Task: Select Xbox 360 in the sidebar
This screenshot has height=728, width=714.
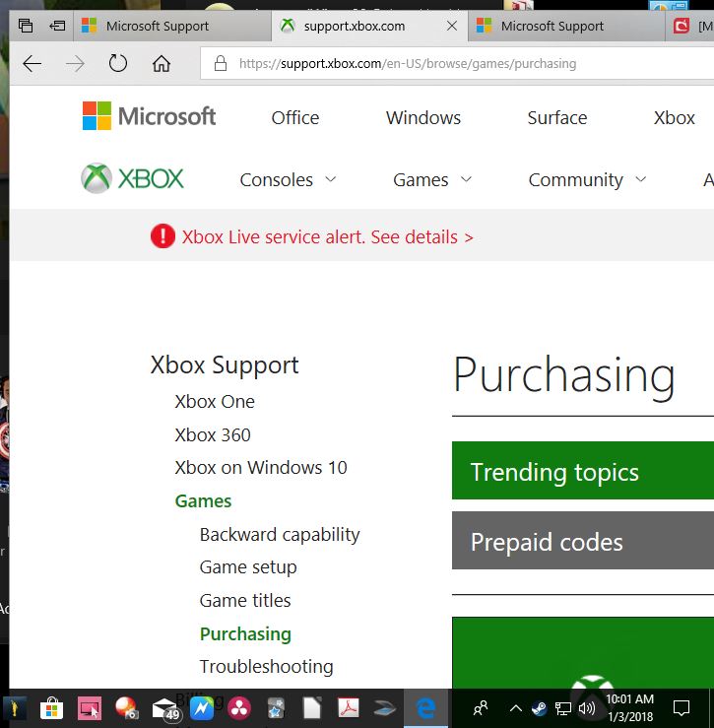Action: tap(213, 435)
